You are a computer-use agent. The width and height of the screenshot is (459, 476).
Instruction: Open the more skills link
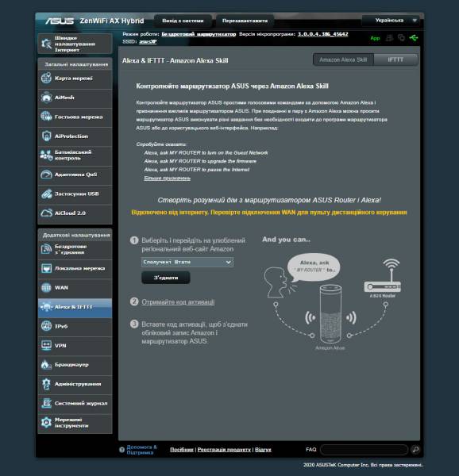pos(167,178)
